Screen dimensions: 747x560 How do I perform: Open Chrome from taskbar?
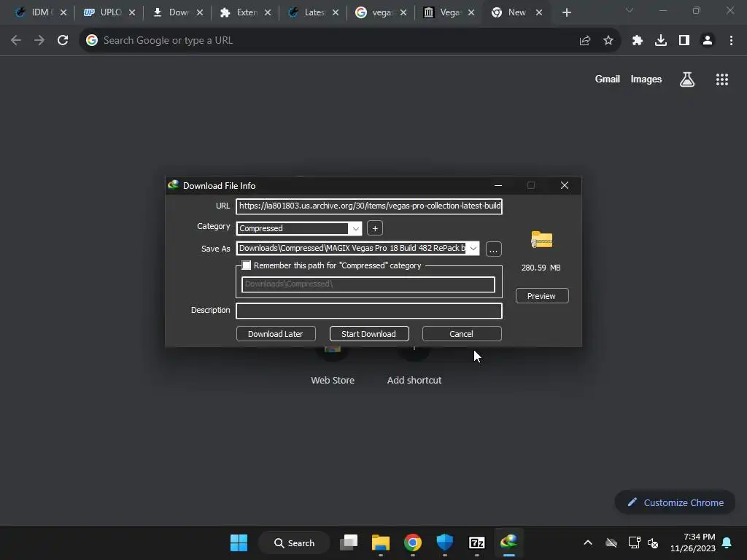click(413, 542)
